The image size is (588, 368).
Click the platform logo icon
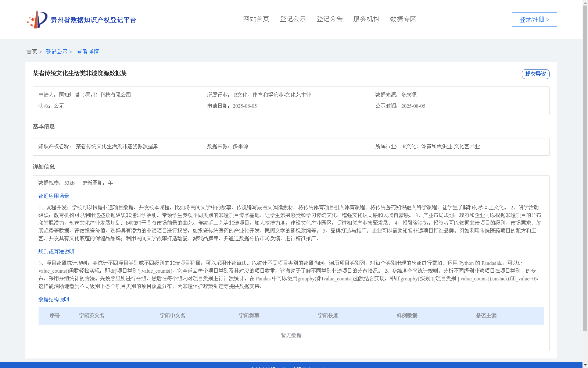37,20
